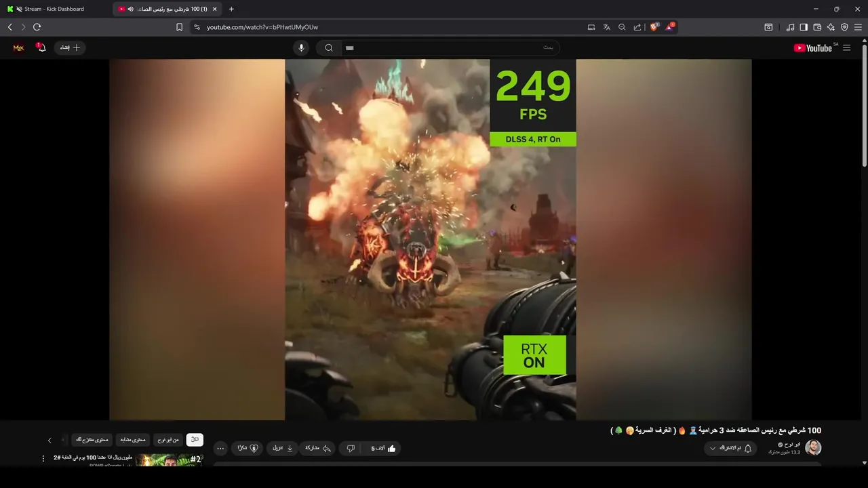This screenshot has height=488, width=868.
Task: Select the من ابو نوح filter chip
Action: click(168, 440)
